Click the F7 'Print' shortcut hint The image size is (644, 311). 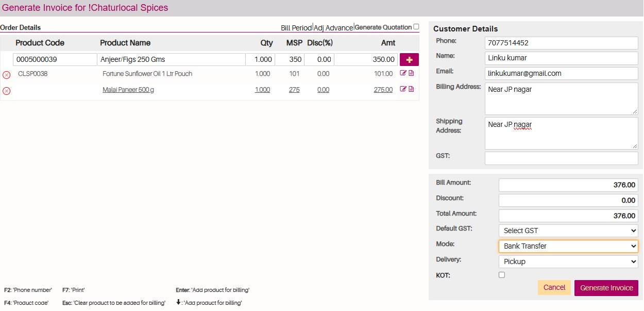coord(73,290)
